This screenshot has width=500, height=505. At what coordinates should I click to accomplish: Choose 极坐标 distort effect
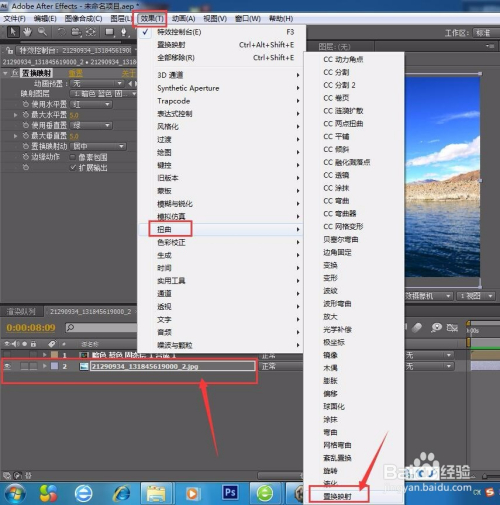tap(354, 342)
